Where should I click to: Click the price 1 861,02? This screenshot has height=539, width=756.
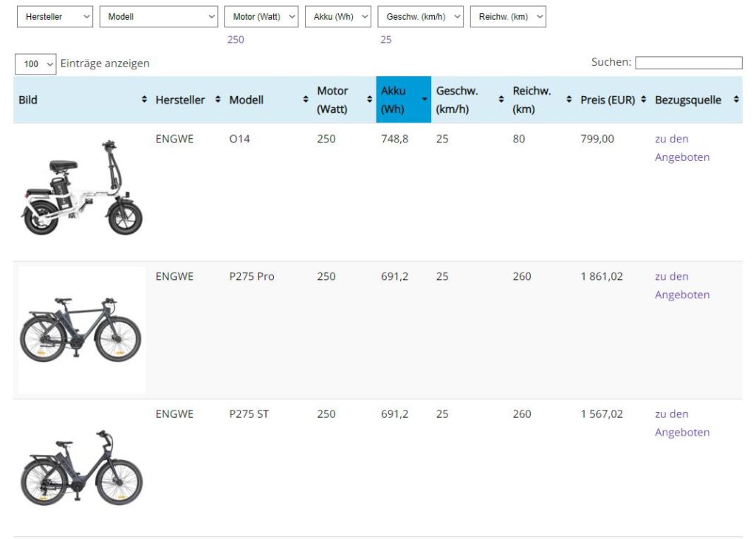click(x=602, y=276)
